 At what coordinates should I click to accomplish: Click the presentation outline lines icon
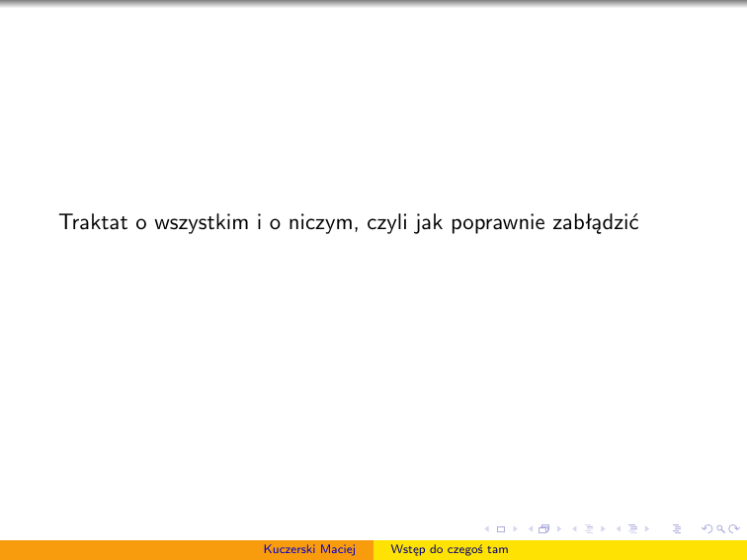pos(677,530)
